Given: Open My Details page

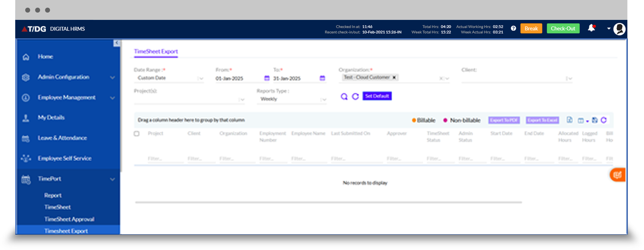Looking at the screenshot, I should (x=51, y=118).
